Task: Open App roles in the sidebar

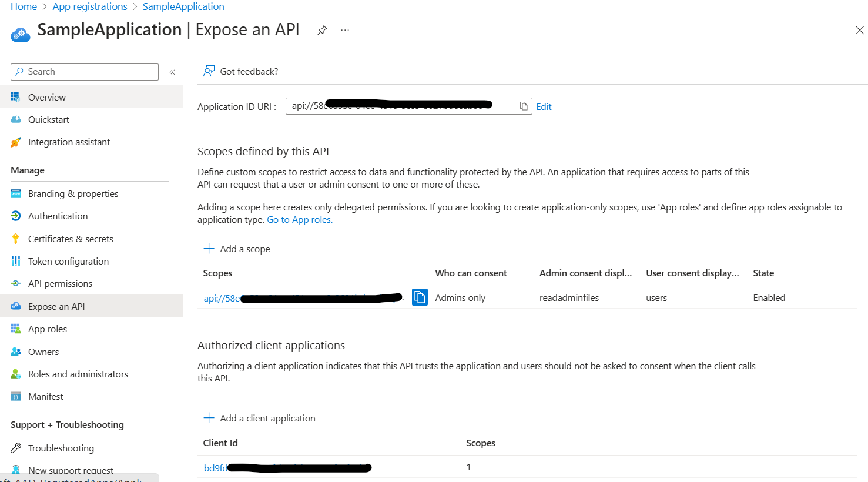Action: [48, 329]
